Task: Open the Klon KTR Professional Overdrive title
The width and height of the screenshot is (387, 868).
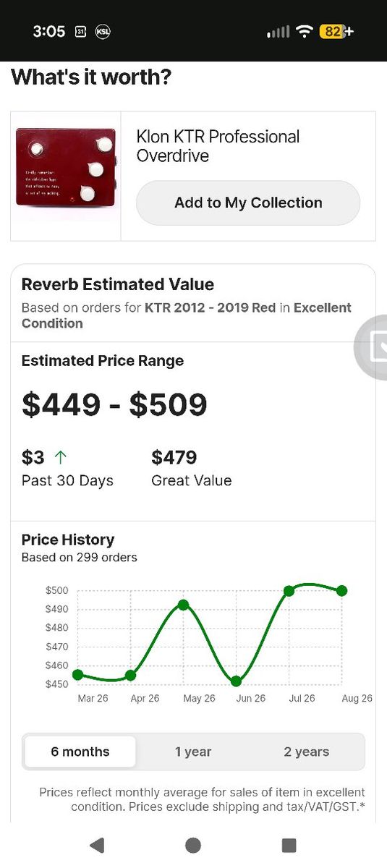Action: pyautogui.click(x=218, y=146)
